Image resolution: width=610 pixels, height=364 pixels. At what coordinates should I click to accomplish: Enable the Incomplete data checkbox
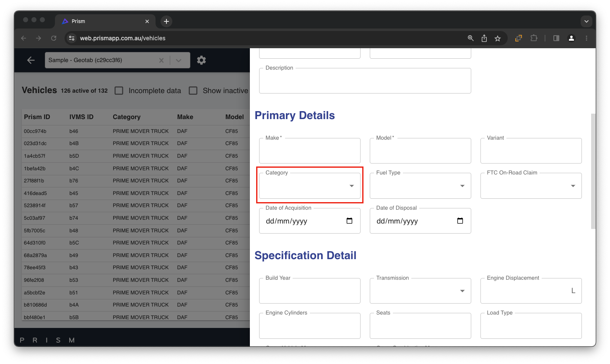coord(119,91)
